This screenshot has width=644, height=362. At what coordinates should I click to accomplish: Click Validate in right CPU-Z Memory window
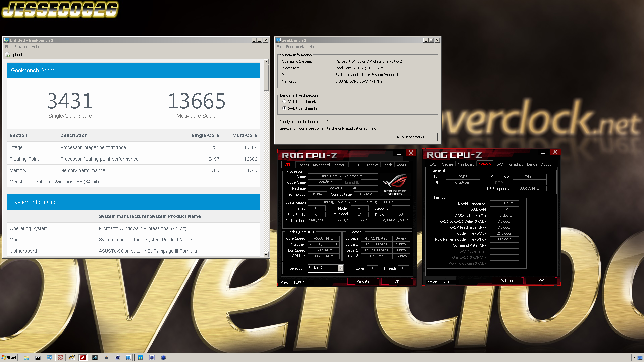507,281
